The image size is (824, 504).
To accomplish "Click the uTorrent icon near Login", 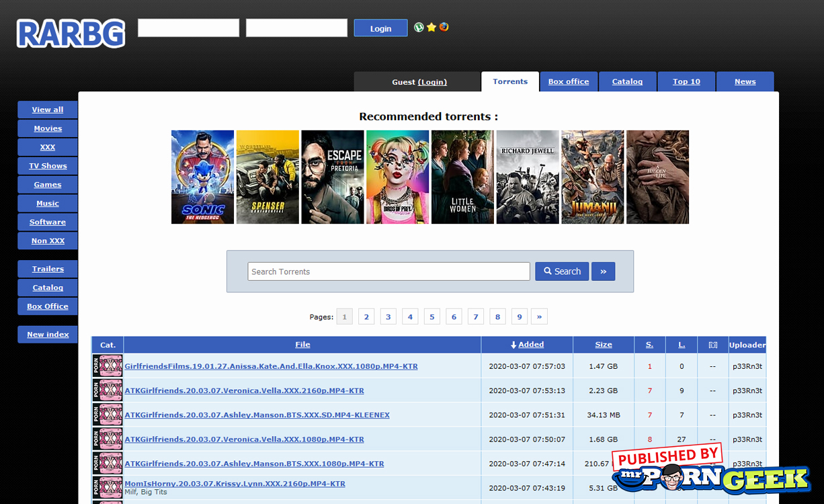I will (419, 28).
